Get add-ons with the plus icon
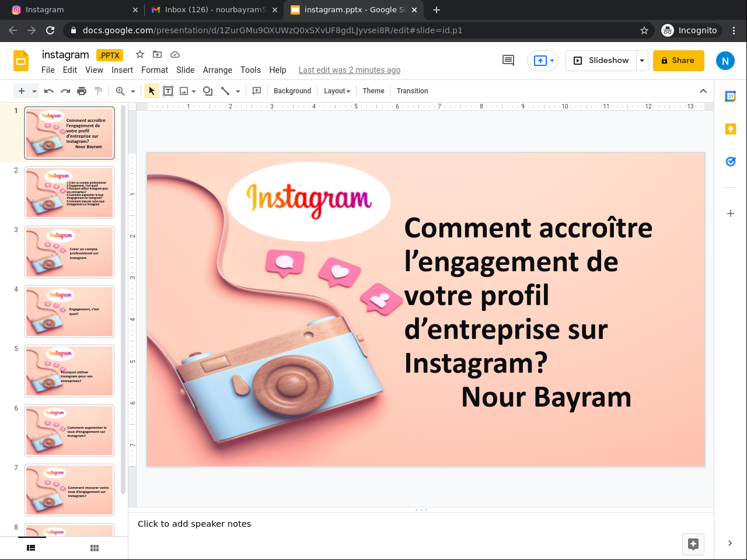This screenshot has width=747, height=560. 731,213
